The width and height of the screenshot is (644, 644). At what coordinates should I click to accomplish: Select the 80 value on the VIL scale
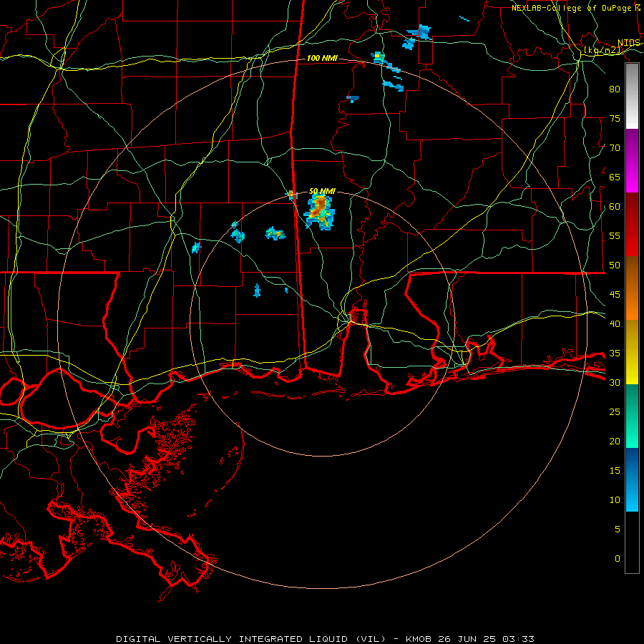click(x=615, y=89)
